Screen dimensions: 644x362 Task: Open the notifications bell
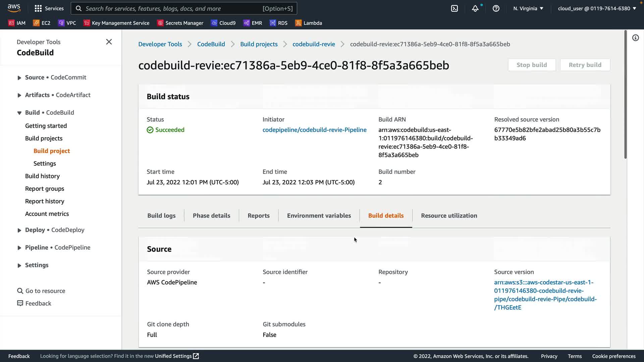pos(475,8)
